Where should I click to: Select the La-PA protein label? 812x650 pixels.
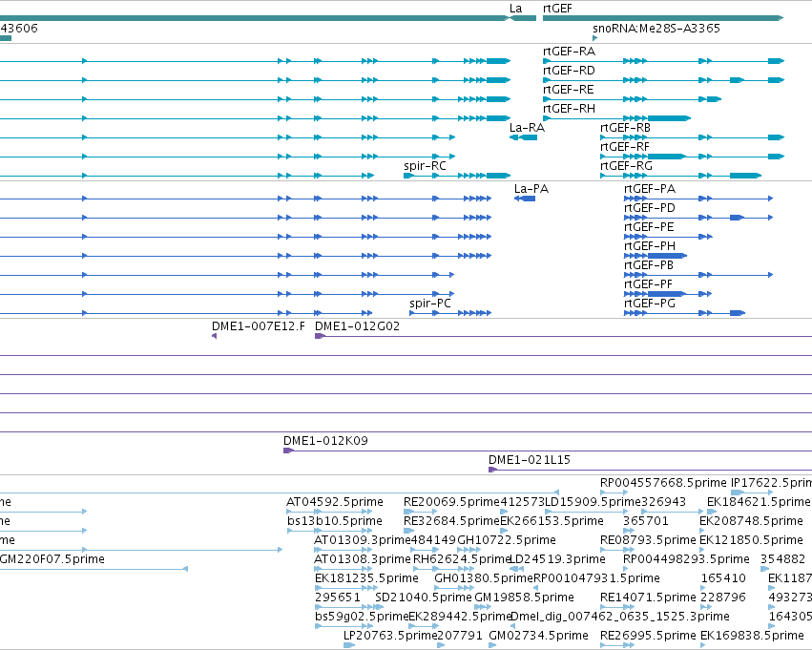click(x=531, y=189)
